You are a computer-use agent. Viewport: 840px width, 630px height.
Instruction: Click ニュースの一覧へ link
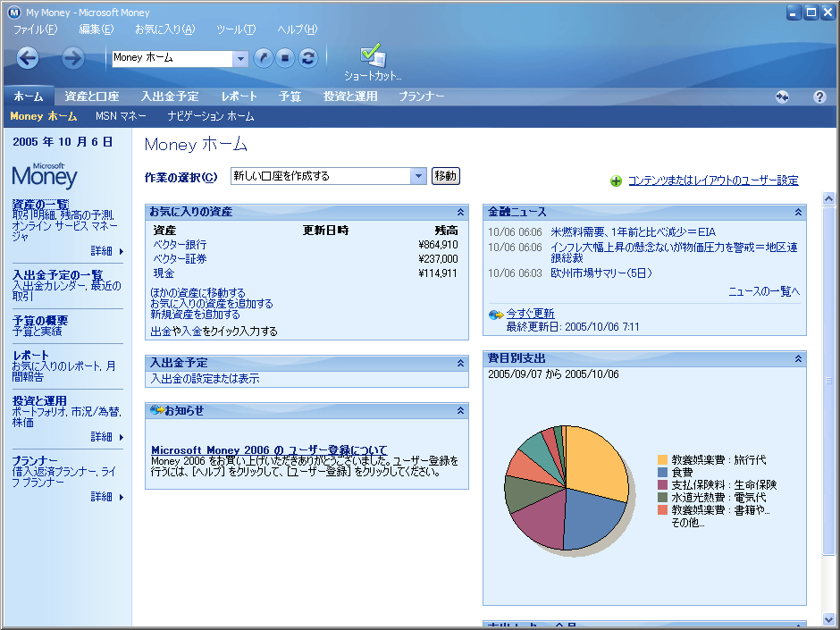tap(764, 291)
